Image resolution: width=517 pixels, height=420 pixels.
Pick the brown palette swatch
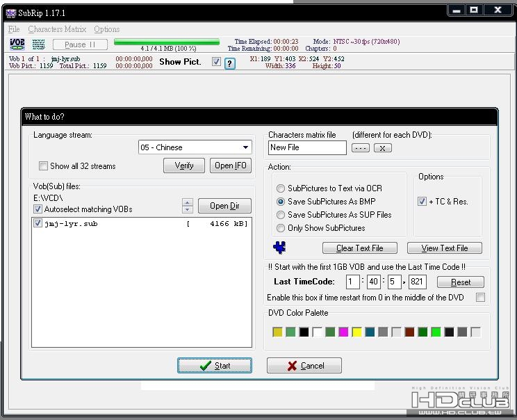(409, 332)
